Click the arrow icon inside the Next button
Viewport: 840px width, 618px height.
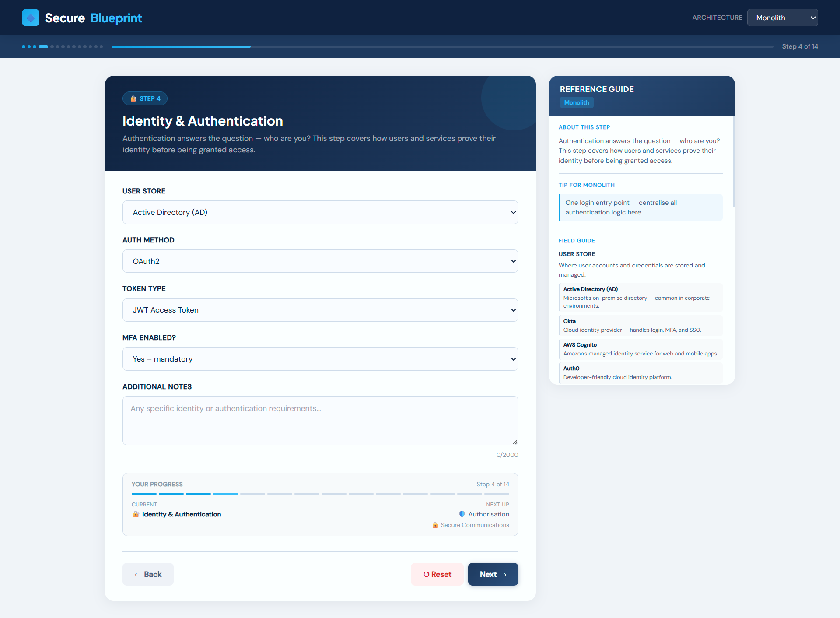point(503,574)
